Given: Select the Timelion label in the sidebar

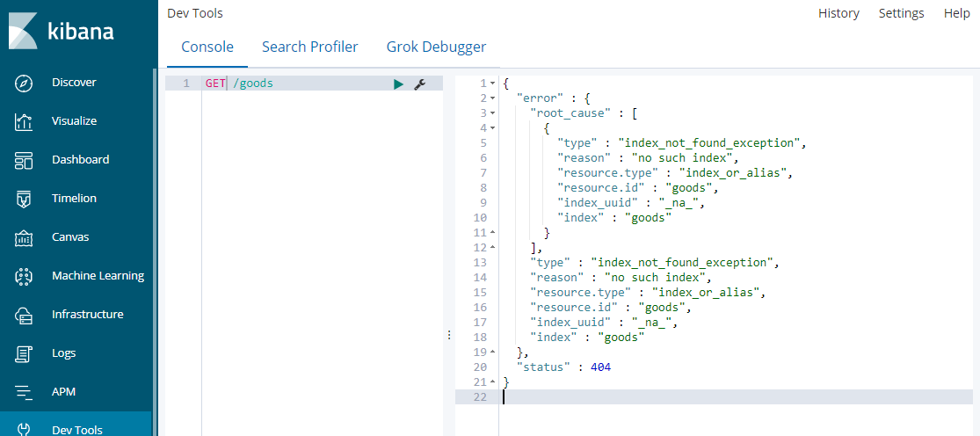Looking at the screenshot, I should [75, 199].
